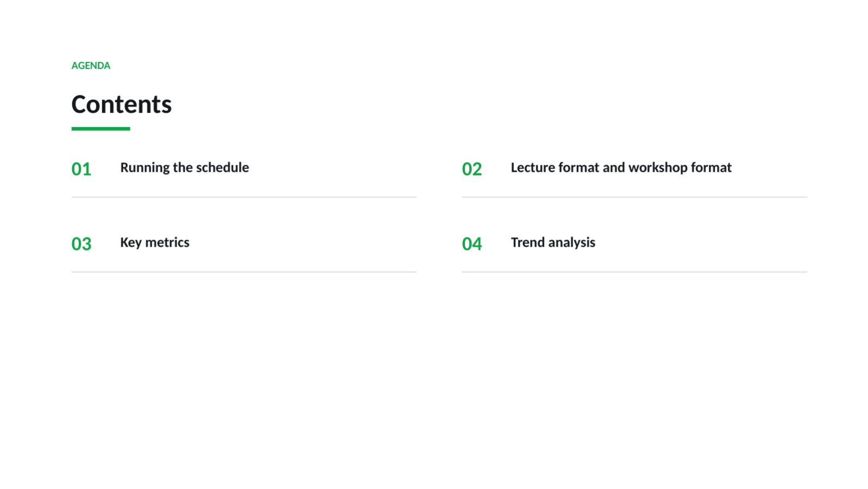
Task: Select the Contents slide title
Action: click(122, 104)
